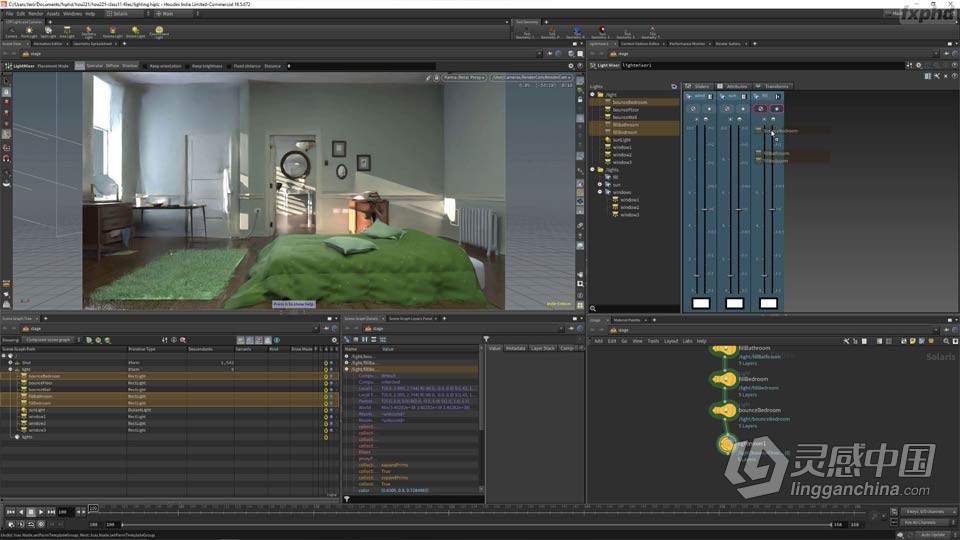
Task: Click the Metadata tab button in details panel
Action: (x=516, y=348)
